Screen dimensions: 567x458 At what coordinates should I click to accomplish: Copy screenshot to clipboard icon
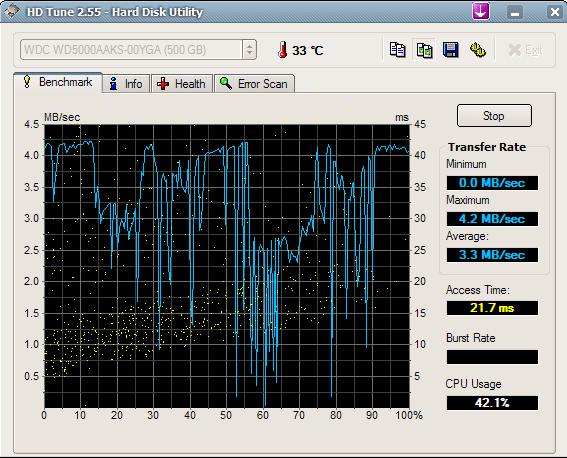click(x=424, y=50)
